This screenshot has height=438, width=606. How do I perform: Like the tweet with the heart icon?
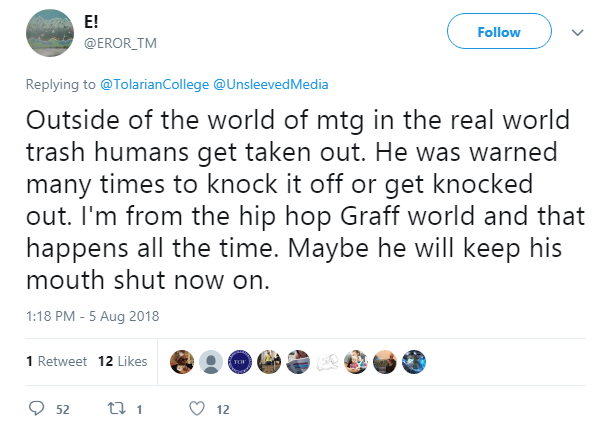(197, 409)
